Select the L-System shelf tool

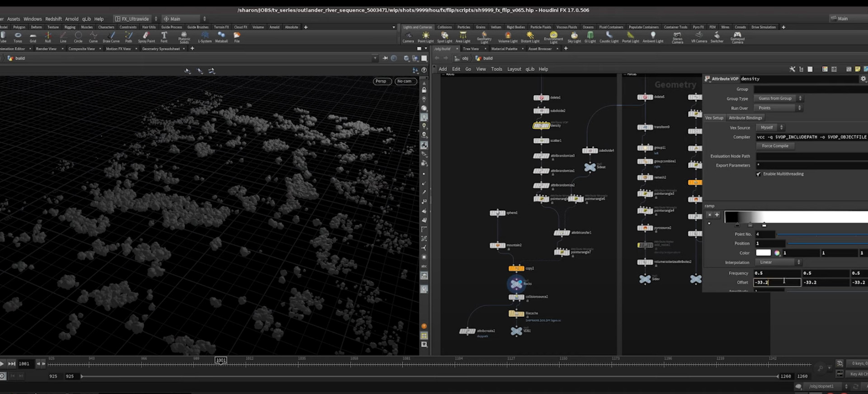point(205,37)
